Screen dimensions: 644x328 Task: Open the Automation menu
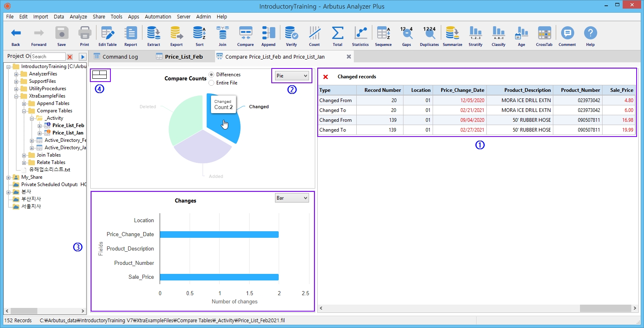pos(158,17)
